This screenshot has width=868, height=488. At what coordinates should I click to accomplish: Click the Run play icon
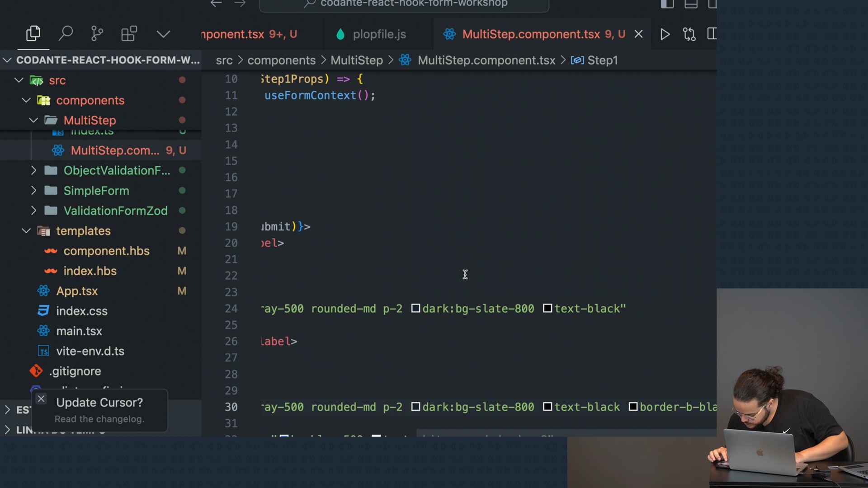pos(665,34)
